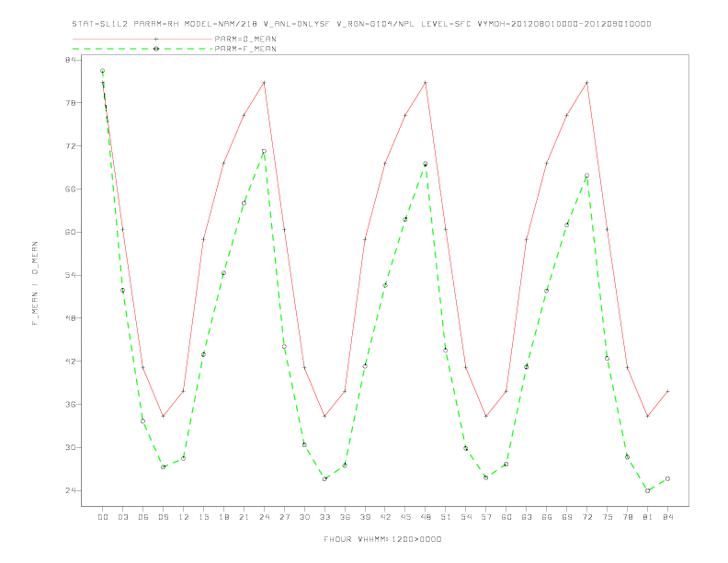The height and width of the screenshot is (563, 728).
Task: Click x-axis forecast hour label 33
Action: (324, 517)
